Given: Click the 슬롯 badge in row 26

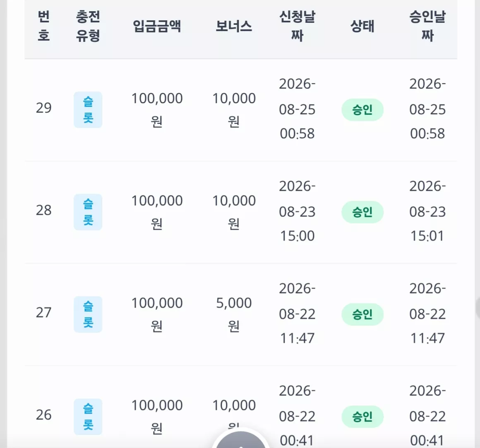Looking at the screenshot, I should coord(88,417).
